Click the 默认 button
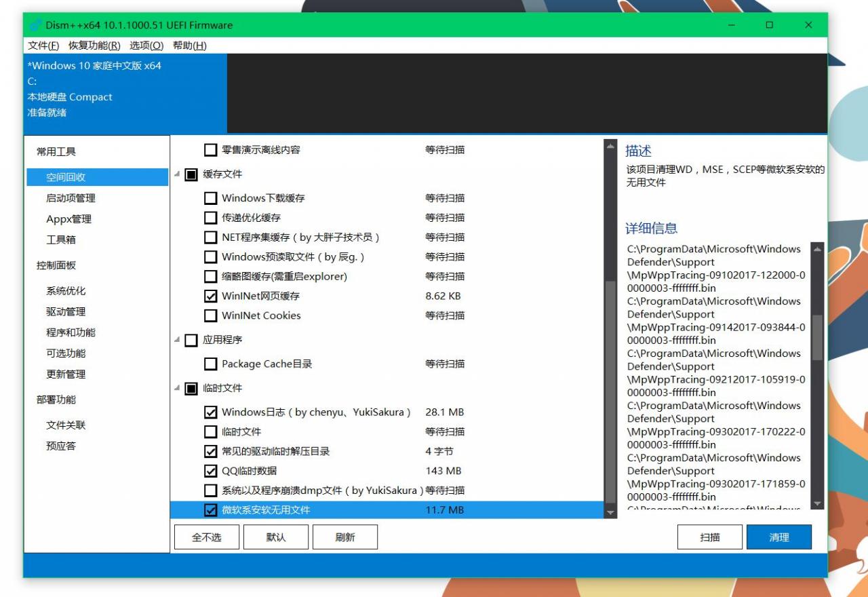 tap(276, 537)
